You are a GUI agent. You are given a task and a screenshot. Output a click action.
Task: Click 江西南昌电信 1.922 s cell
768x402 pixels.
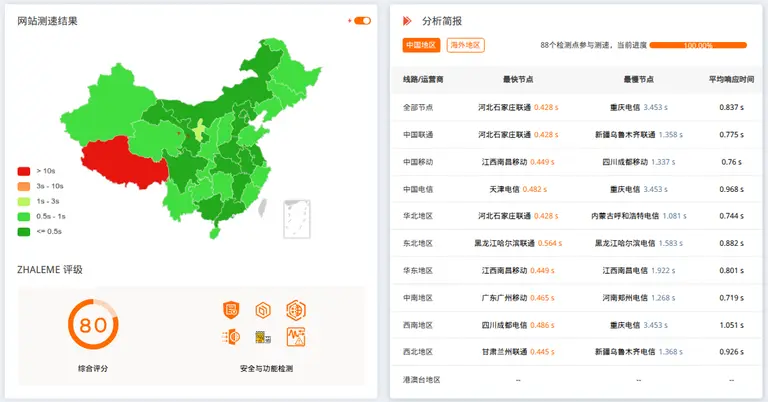coord(639,270)
